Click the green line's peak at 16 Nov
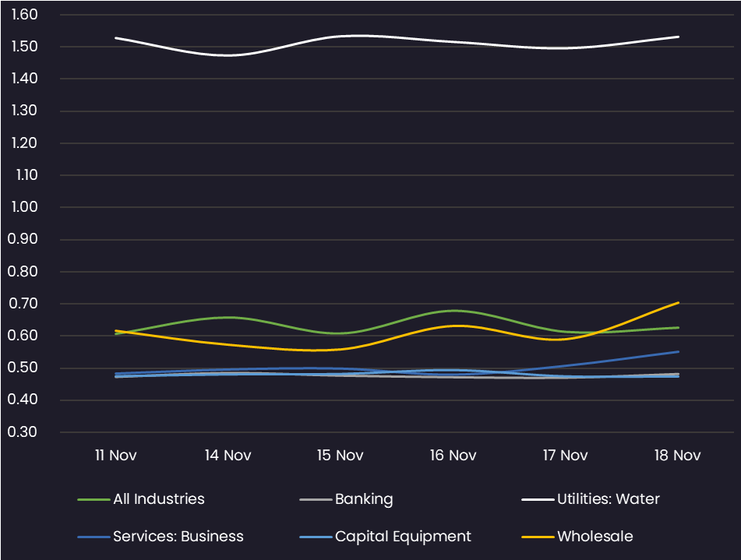Viewport: 741px width, 560px height. pos(454,311)
